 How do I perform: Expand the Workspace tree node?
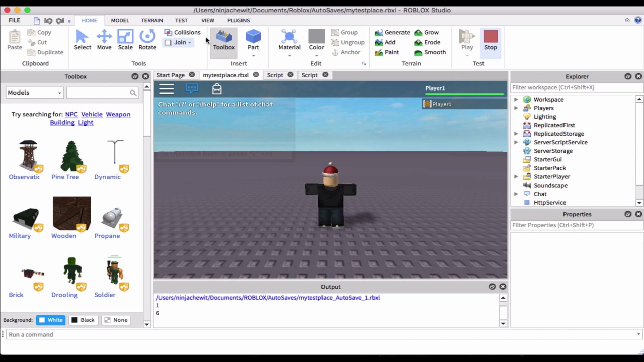click(x=516, y=100)
